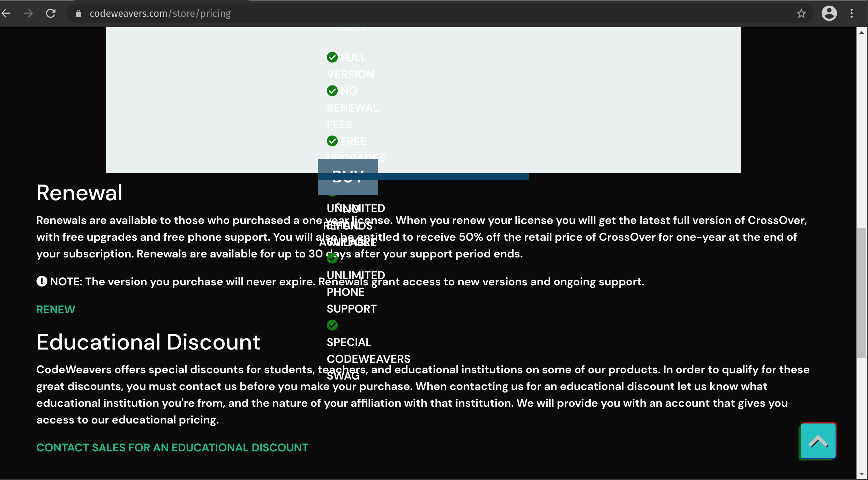Open the Chrome three-dot menu

[x=852, y=13]
